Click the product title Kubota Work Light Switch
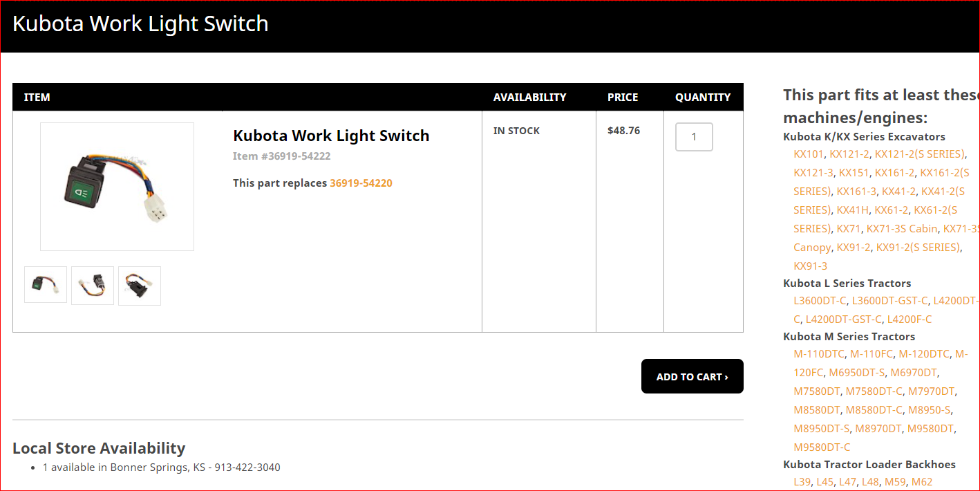 pyautogui.click(x=331, y=136)
